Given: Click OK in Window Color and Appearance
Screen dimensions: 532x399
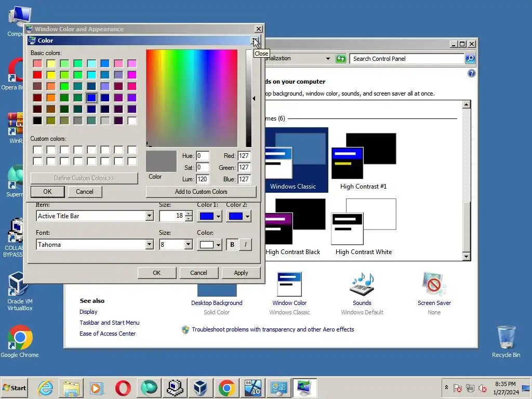Looking at the screenshot, I should [x=156, y=273].
